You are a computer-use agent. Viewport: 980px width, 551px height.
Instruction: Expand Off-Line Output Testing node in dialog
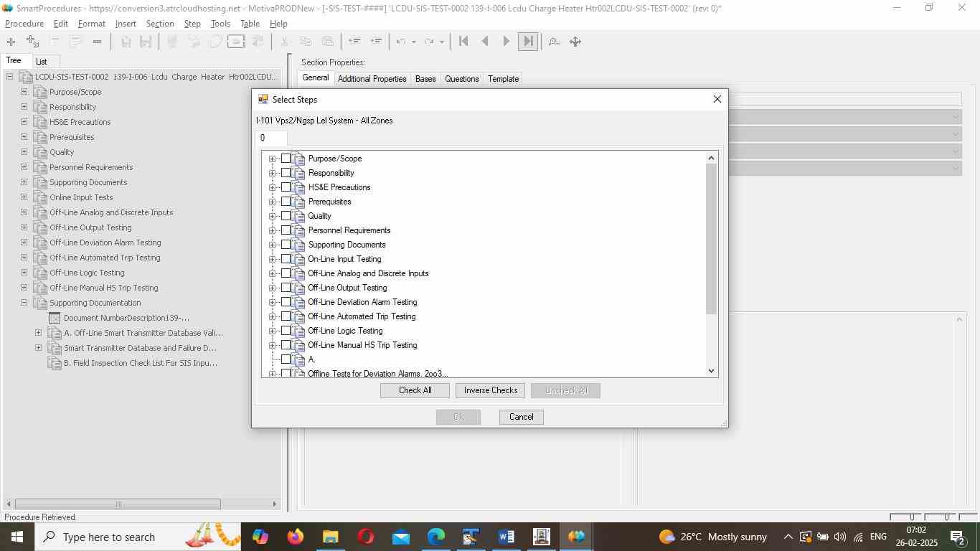tap(272, 288)
